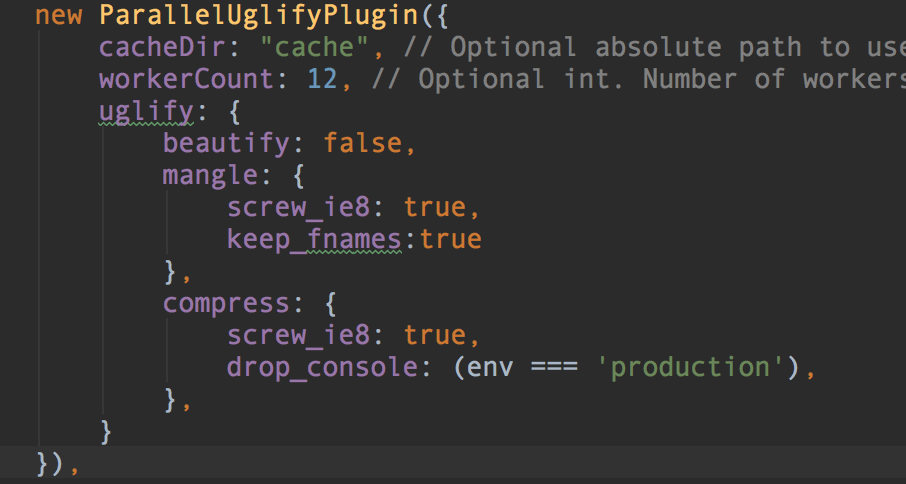The width and height of the screenshot is (906, 484).
Task: Place cursor on cacheDir property
Action: [162, 47]
